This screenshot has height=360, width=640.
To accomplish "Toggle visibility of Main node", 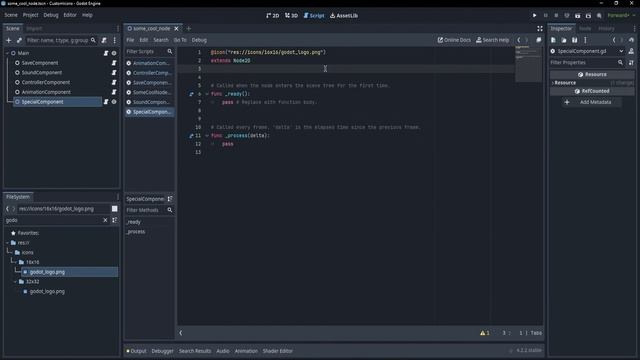I will click(x=114, y=53).
